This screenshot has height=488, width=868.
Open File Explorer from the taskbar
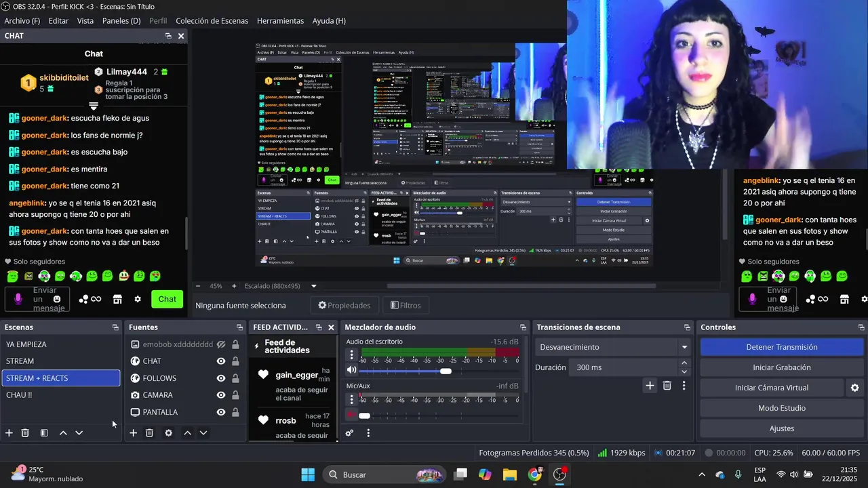pyautogui.click(x=509, y=474)
